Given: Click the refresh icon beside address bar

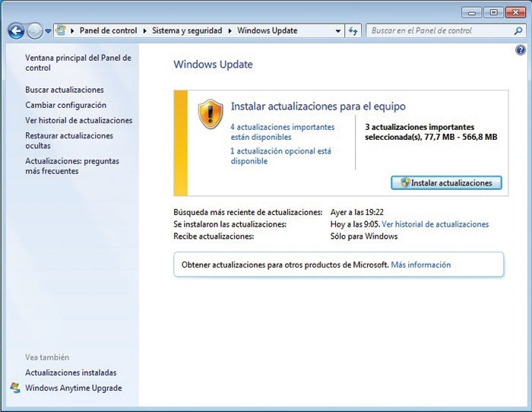Looking at the screenshot, I should [353, 31].
